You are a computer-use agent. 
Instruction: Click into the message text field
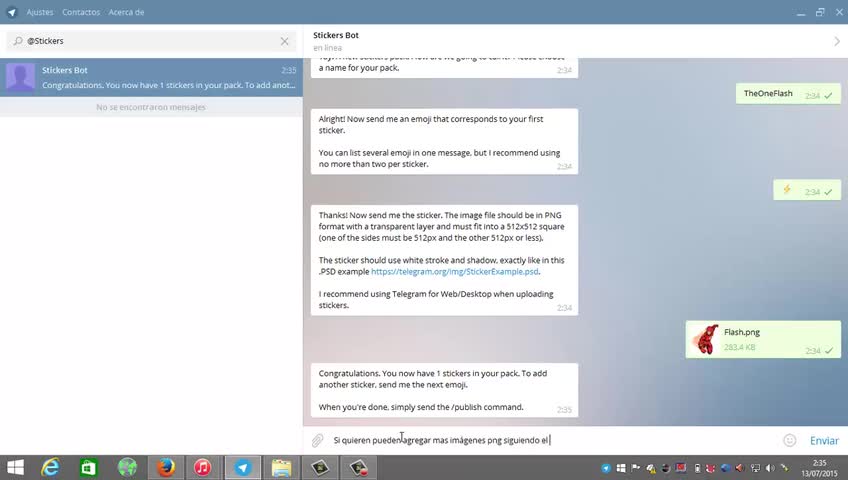554,440
